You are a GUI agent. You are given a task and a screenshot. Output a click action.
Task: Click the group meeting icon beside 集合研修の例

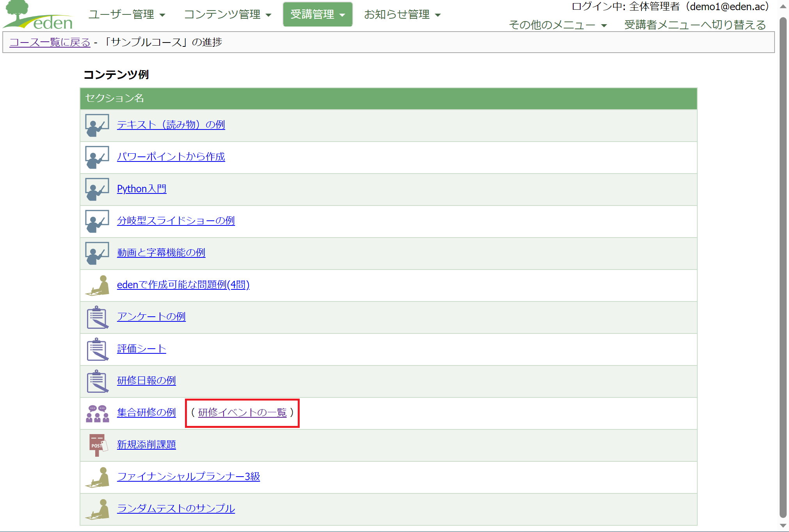(x=97, y=413)
